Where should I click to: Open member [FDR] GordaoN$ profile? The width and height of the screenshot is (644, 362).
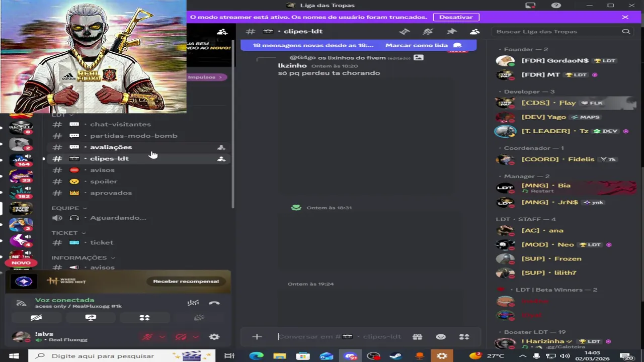pyautogui.click(x=566, y=61)
